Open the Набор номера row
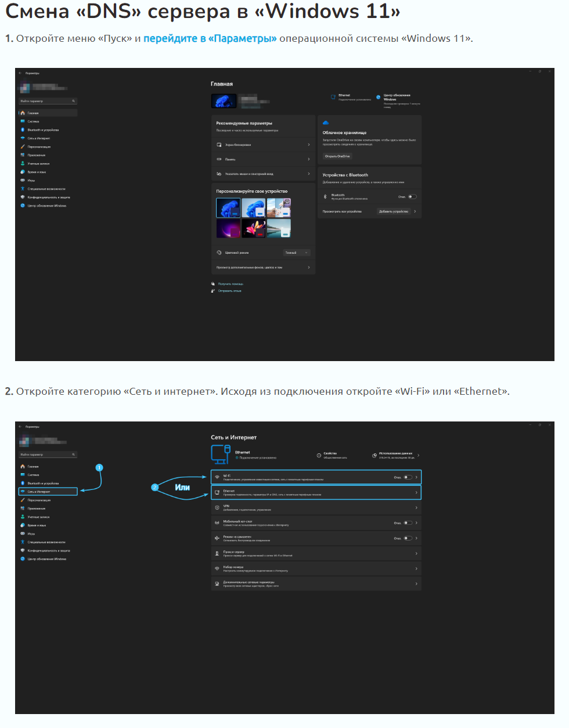The width and height of the screenshot is (569, 728). click(316, 568)
